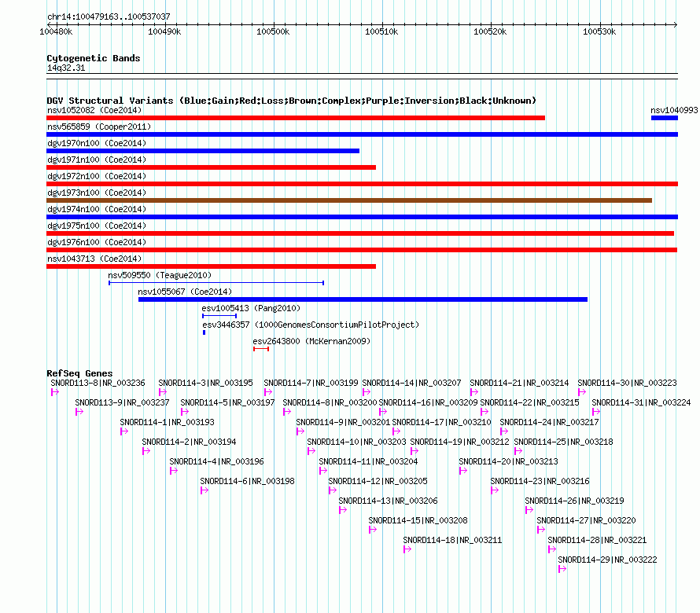The width and height of the screenshot is (700, 613).
Task: Click the SNORD114-23 gene arrow glyph
Action: (494, 490)
